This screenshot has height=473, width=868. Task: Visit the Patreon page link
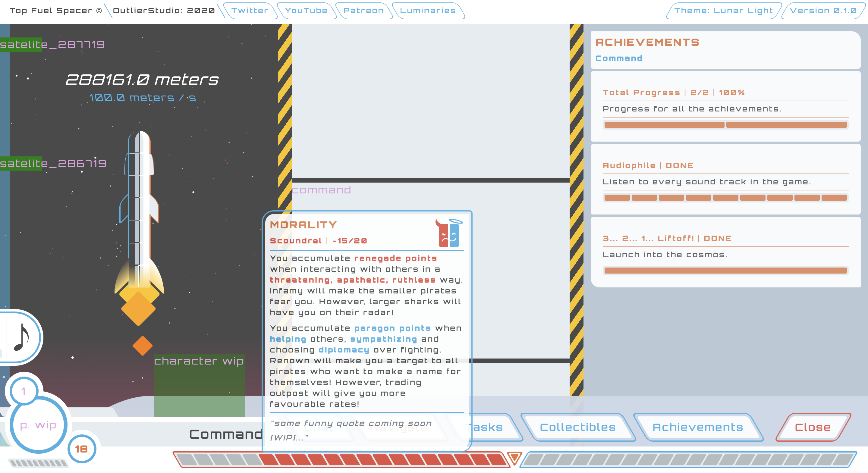363,11
